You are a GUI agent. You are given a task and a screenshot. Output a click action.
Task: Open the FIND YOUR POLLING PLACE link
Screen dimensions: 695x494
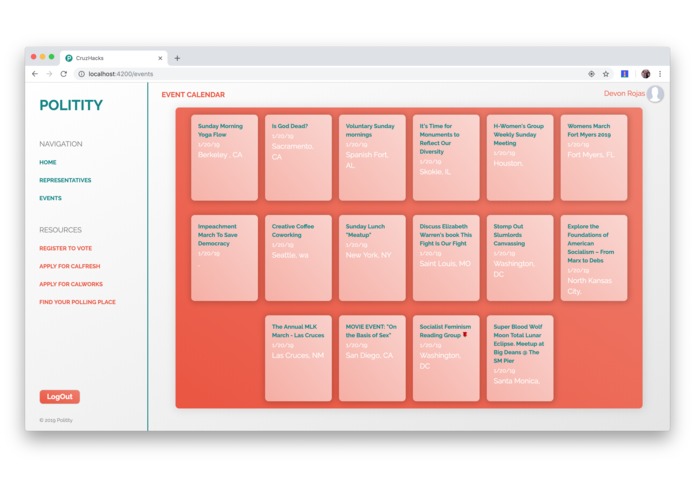[x=78, y=302]
